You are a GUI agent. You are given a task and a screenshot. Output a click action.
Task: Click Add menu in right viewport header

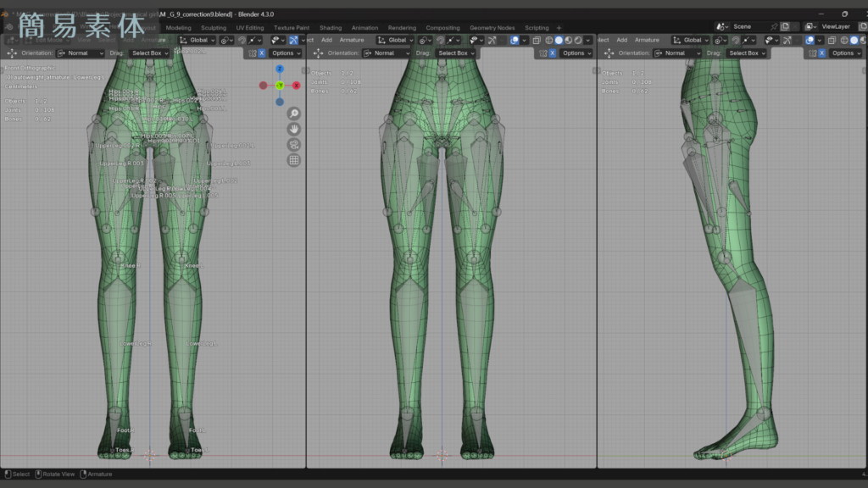[x=621, y=40]
